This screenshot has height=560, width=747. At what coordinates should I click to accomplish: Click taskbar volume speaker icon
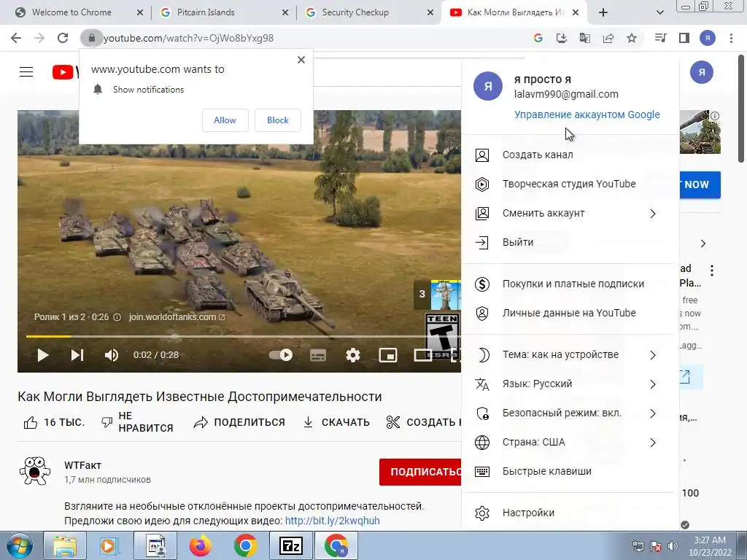click(x=672, y=545)
